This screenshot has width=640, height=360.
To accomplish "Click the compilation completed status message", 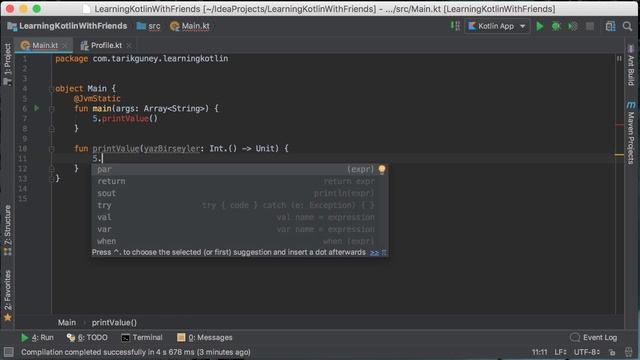I will tap(136, 352).
